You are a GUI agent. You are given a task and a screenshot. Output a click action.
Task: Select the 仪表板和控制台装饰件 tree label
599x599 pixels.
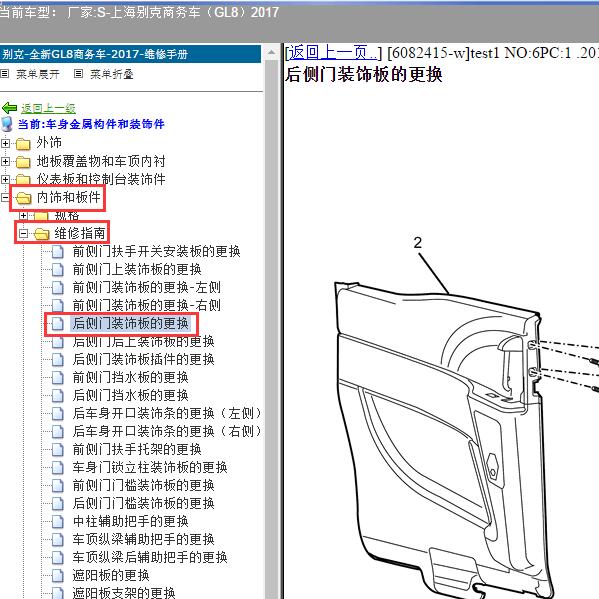pos(101,178)
